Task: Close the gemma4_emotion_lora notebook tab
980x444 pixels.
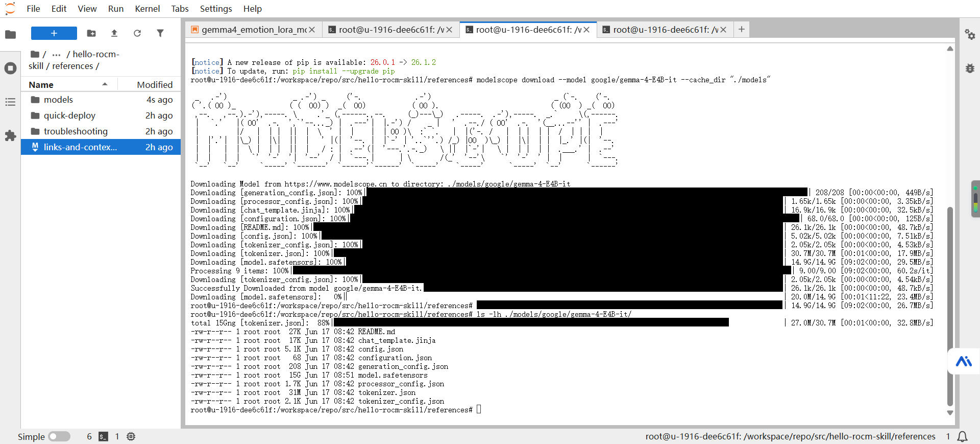Action: click(x=312, y=30)
